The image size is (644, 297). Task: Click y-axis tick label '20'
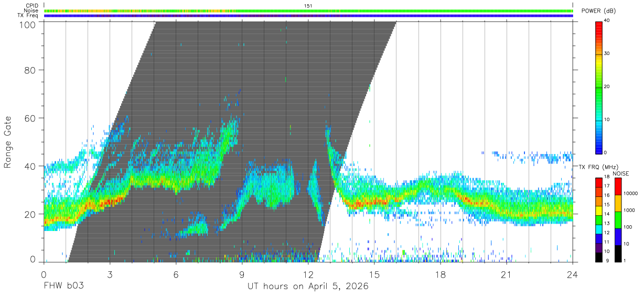pyautogui.click(x=30, y=214)
